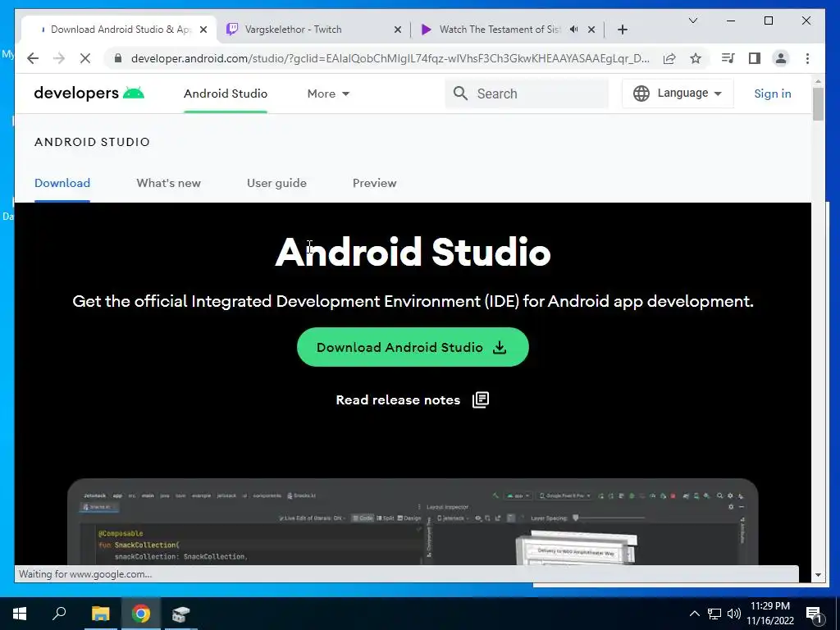Click the Android Studio IDE screenshot
The width and height of the screenshot is (840, 630).
pyautogui.click(x=413, y=522)
